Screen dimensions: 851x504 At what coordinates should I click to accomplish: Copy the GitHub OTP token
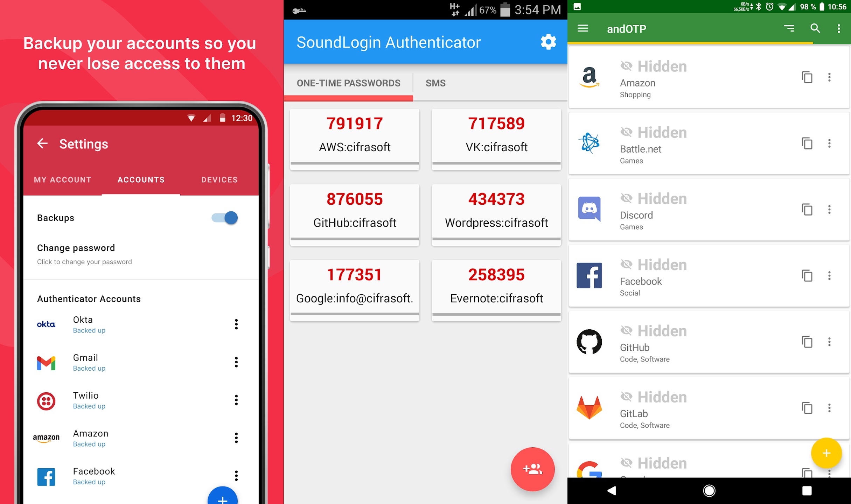click(355, 198)
